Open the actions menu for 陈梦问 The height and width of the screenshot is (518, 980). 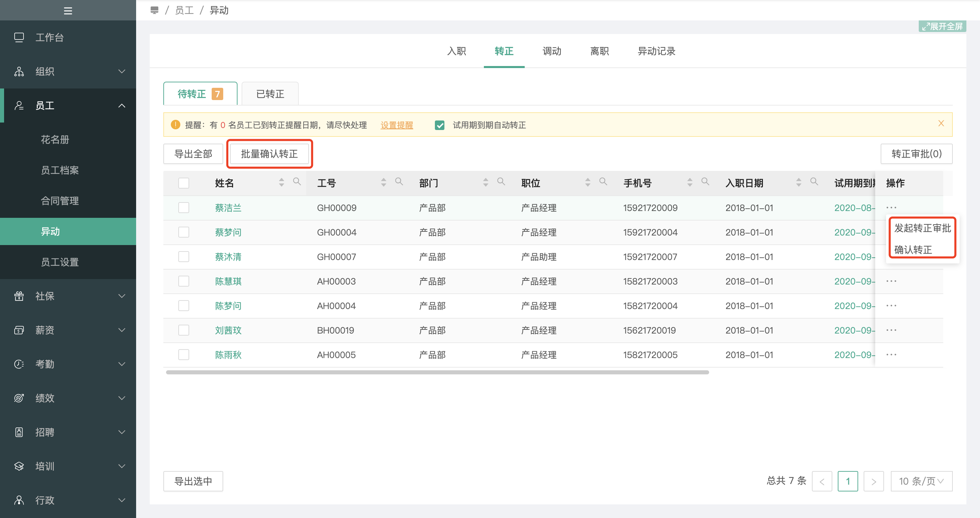[x=891, y=306]
